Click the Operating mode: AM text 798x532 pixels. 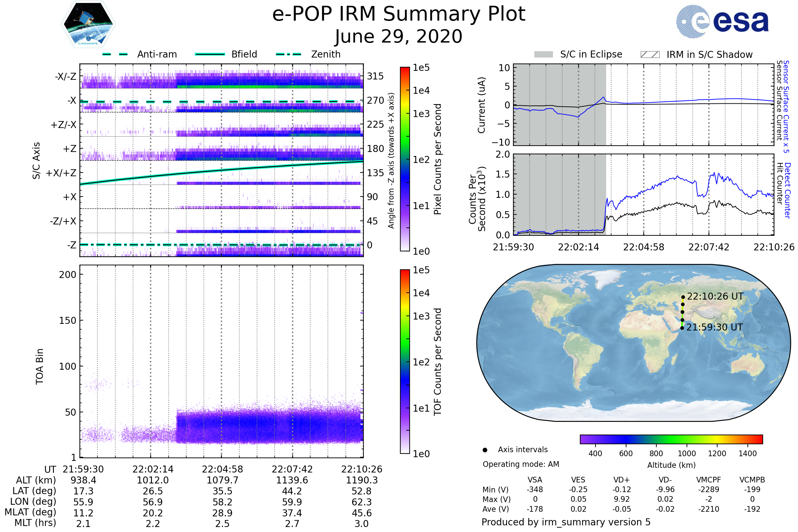[521, 464]
